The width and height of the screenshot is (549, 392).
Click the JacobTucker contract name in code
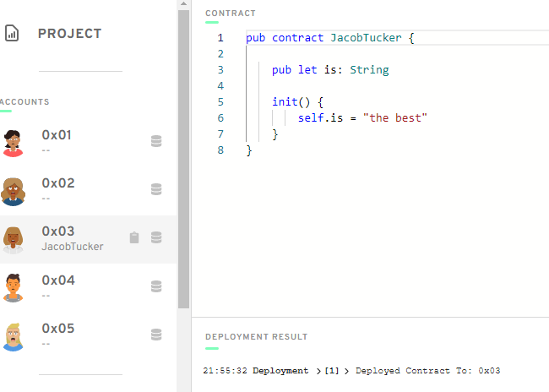point(366,38)
